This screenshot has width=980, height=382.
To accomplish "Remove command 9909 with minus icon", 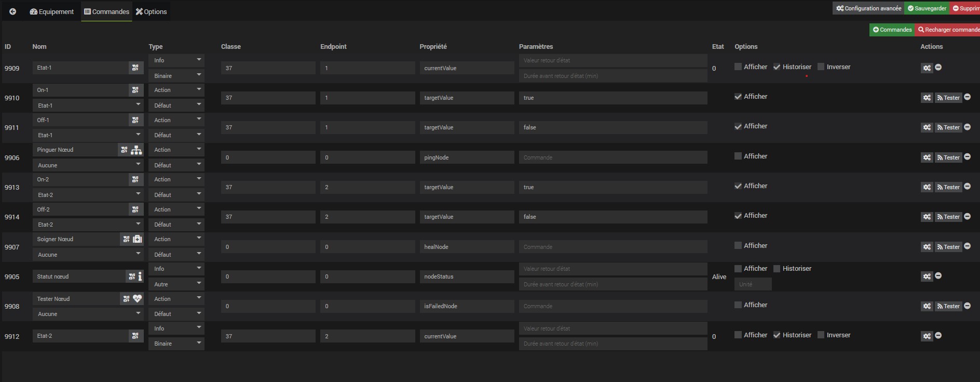I will point(938,68).
